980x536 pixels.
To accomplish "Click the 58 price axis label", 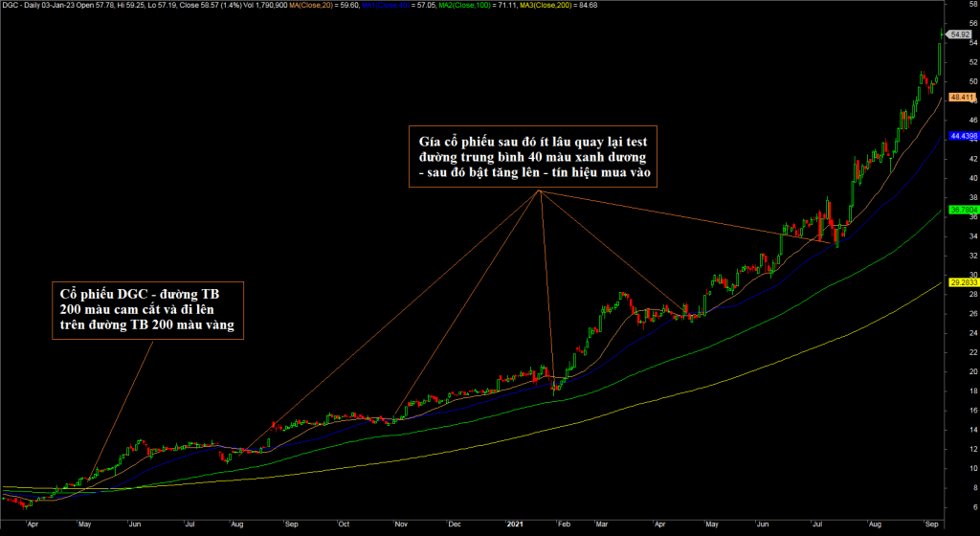I will click(973, 4).
